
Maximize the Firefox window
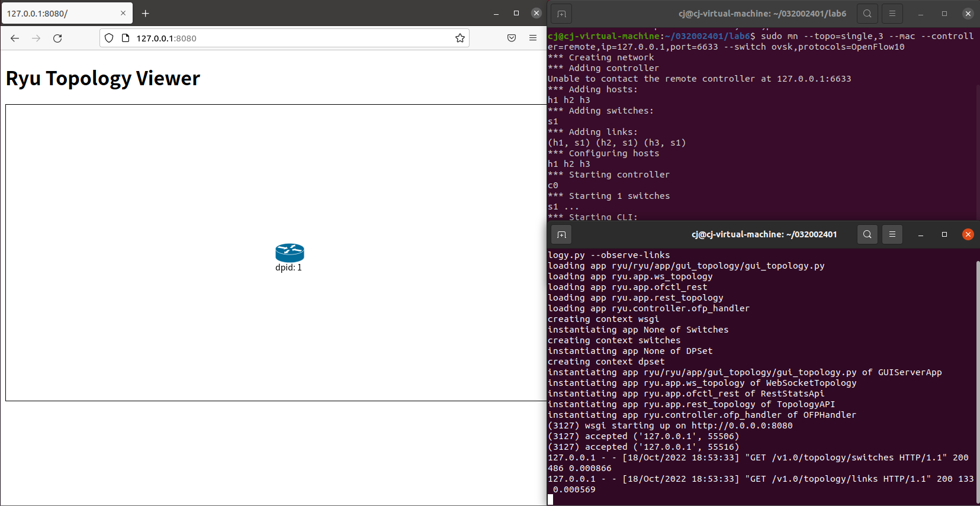[516, 13]
